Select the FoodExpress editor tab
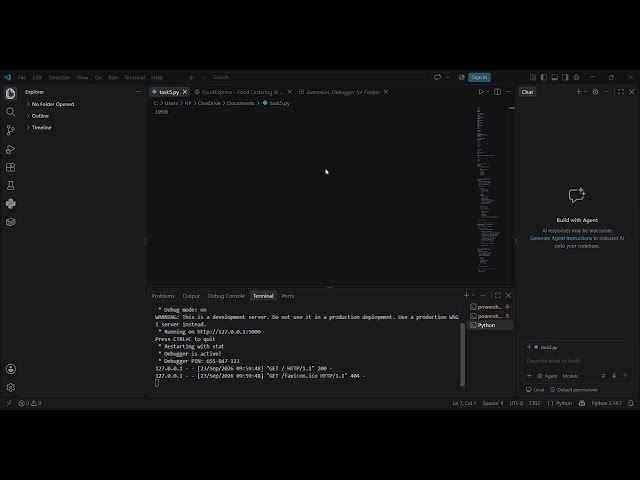 (242, 92)
